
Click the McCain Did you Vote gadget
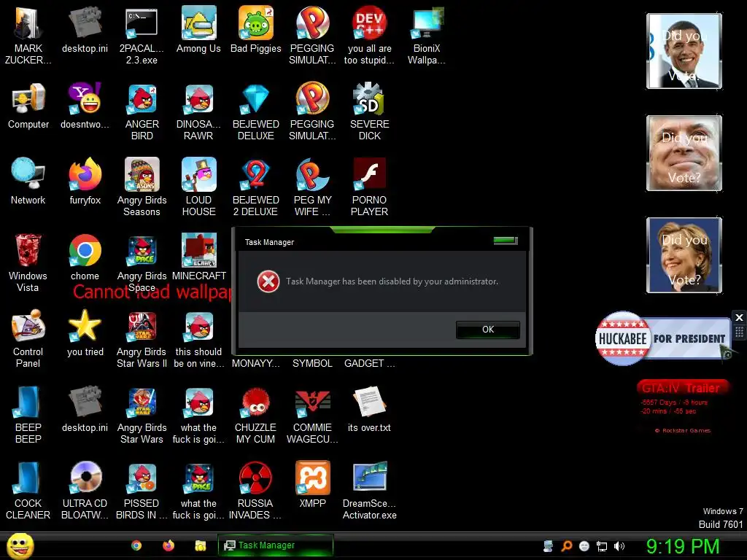coord(684,153)
